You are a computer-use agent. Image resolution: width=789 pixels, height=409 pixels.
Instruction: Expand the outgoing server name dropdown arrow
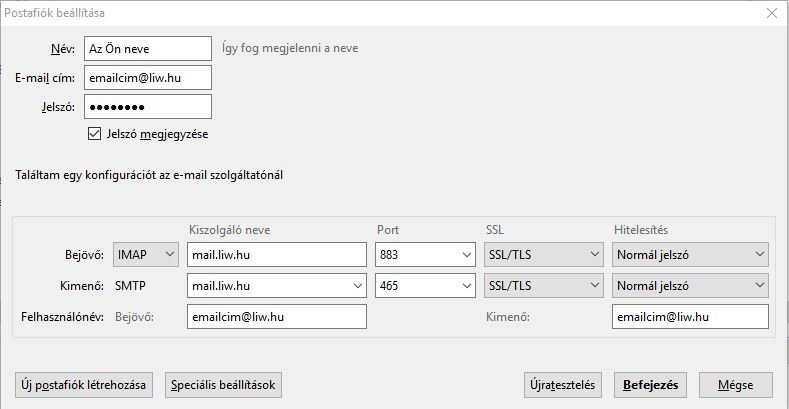pos(357,286)
